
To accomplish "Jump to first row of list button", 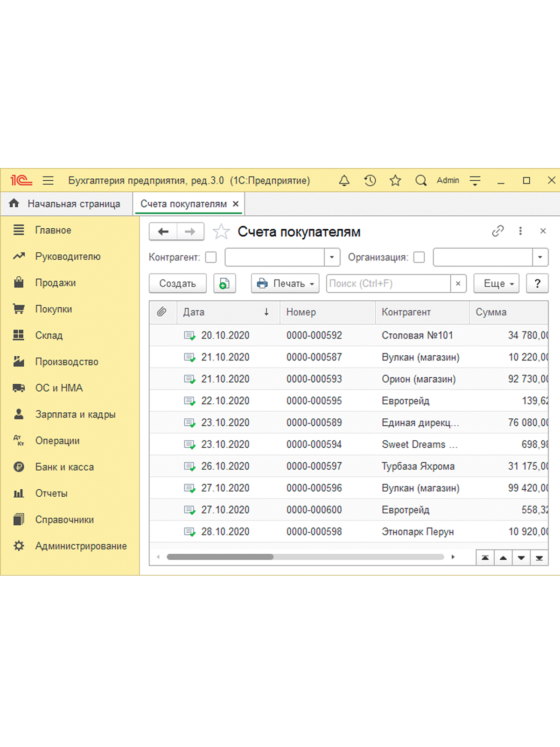I will pyautogui.click(x=485, y=557).
